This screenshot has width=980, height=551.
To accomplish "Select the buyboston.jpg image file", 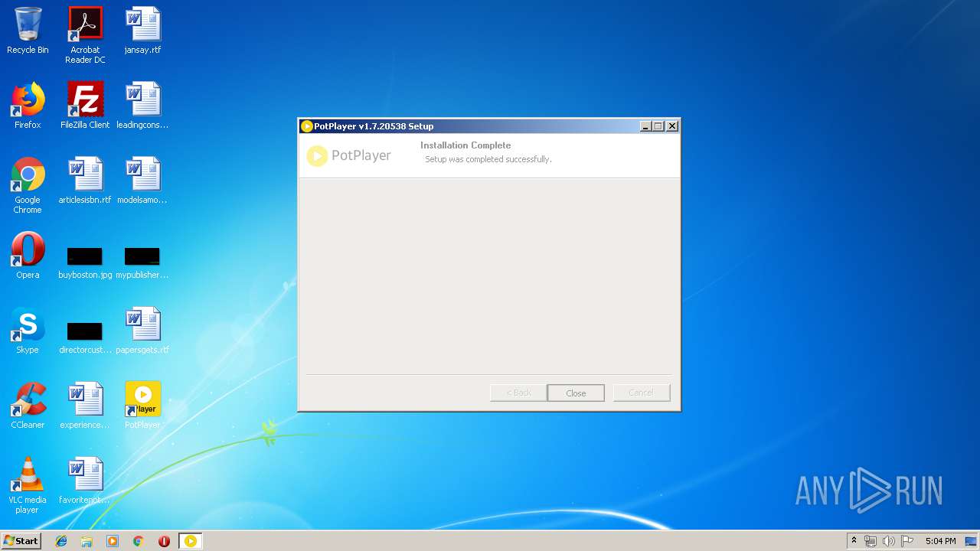I will tap(85, 262).
